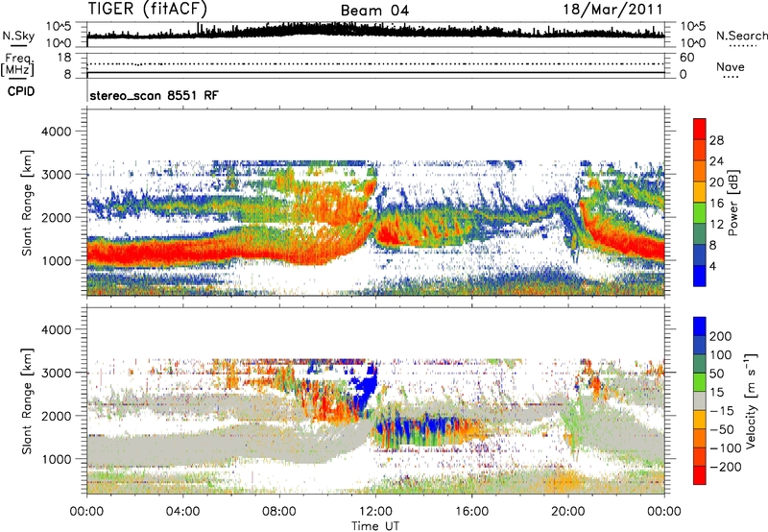
Task: Click the '3000' label on velocity panel axis
Action: (57, 373)
